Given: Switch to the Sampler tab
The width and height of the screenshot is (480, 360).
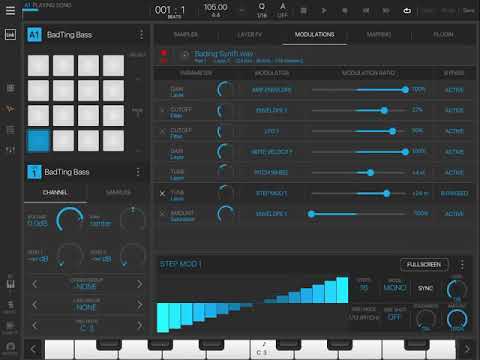Looking at the screenshot, I should click(186, 34).
